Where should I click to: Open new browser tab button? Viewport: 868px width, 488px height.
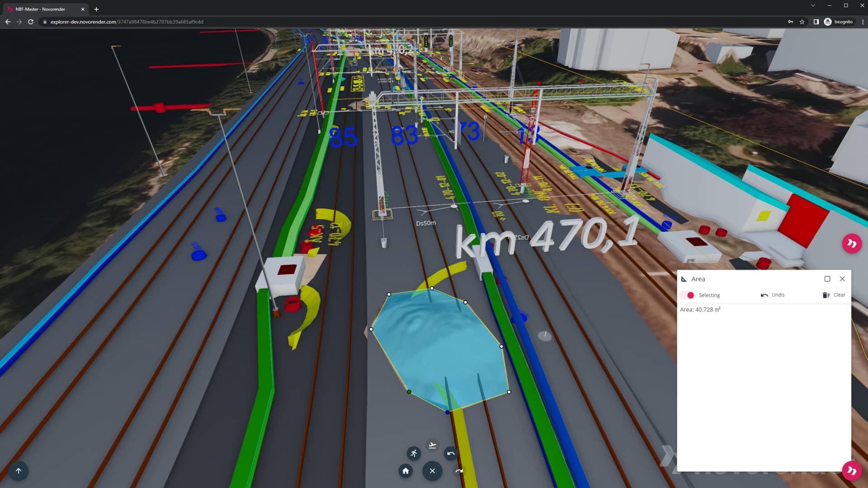97,9
